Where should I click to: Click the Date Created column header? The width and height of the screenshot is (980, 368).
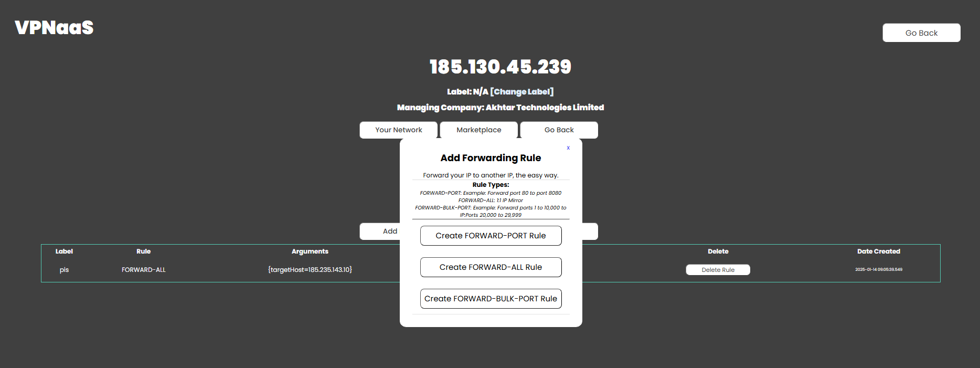pyautogui.click(x=878, y=251)
